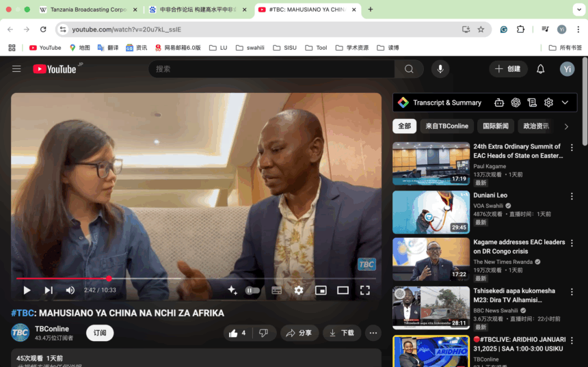588x367 pixels.
Task: Select the 来自TBConline filter chip
Action: click(x=446, y=126)
